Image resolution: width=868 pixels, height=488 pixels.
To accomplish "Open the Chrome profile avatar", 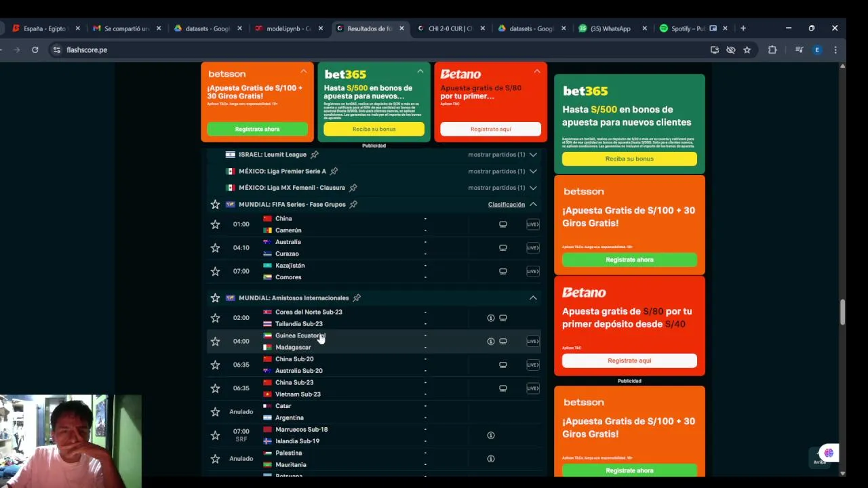I will tap(817, 49).
